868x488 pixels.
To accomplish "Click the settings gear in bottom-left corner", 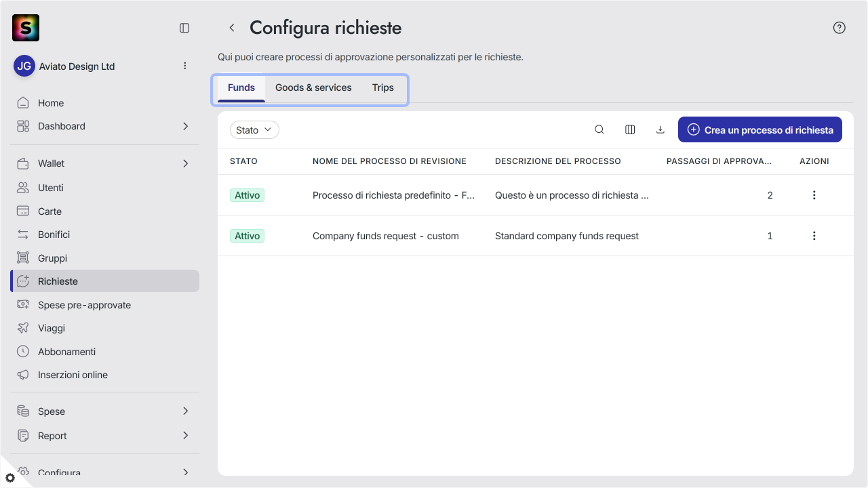I will click(x=9, y=478).
